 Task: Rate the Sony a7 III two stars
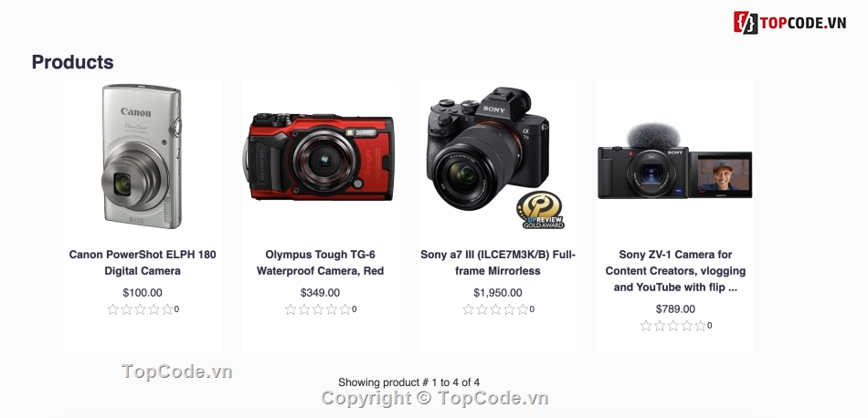click(482, 309)
